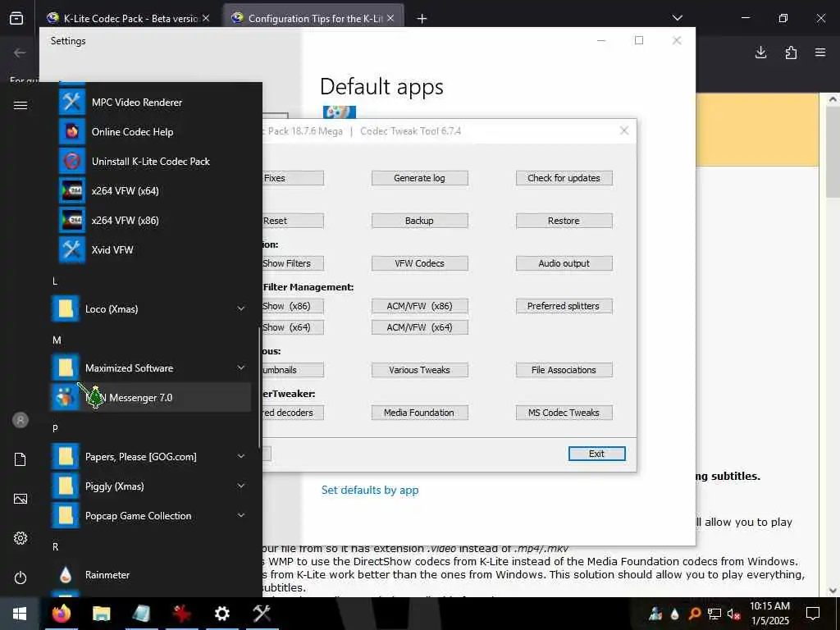Click the Generate log button
Viewport: 840px width, 630px height.
tap(419, 178)
